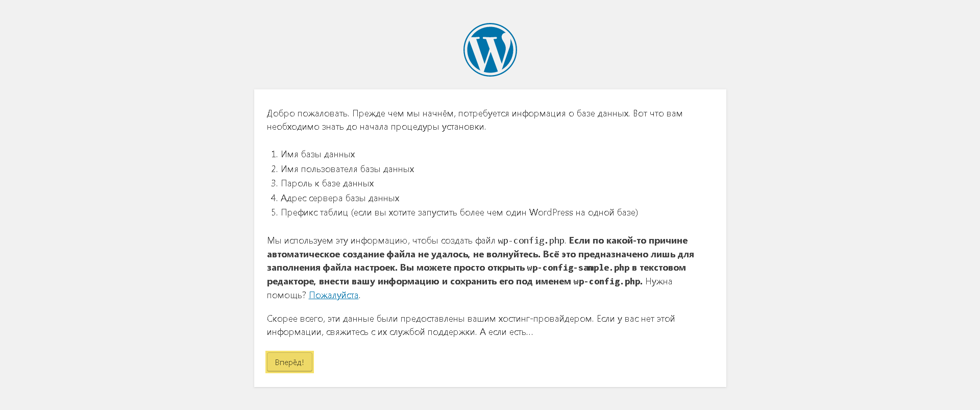Click the Добро пожаловать welcome paragraph

(x=475, y=120)
